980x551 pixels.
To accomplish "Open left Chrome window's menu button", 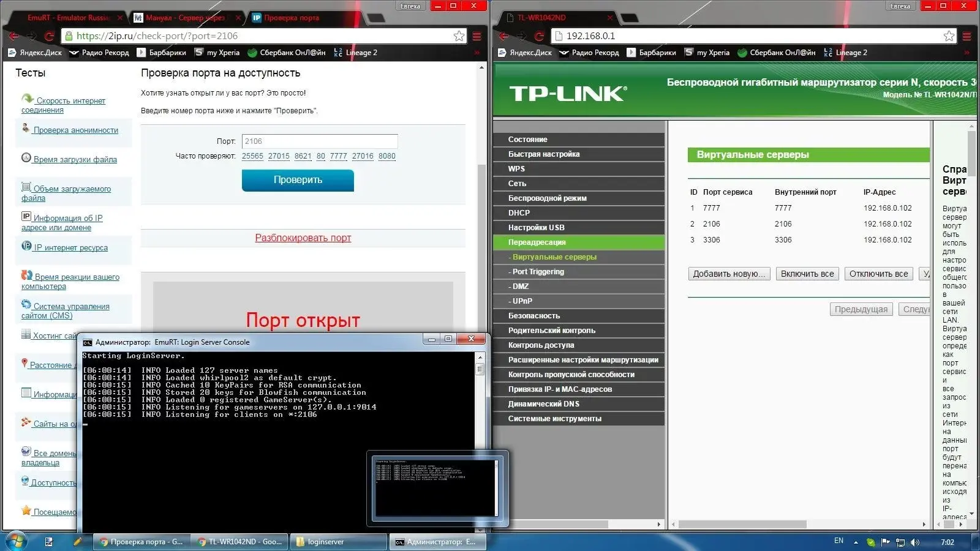I will click(x=477, y=36).
